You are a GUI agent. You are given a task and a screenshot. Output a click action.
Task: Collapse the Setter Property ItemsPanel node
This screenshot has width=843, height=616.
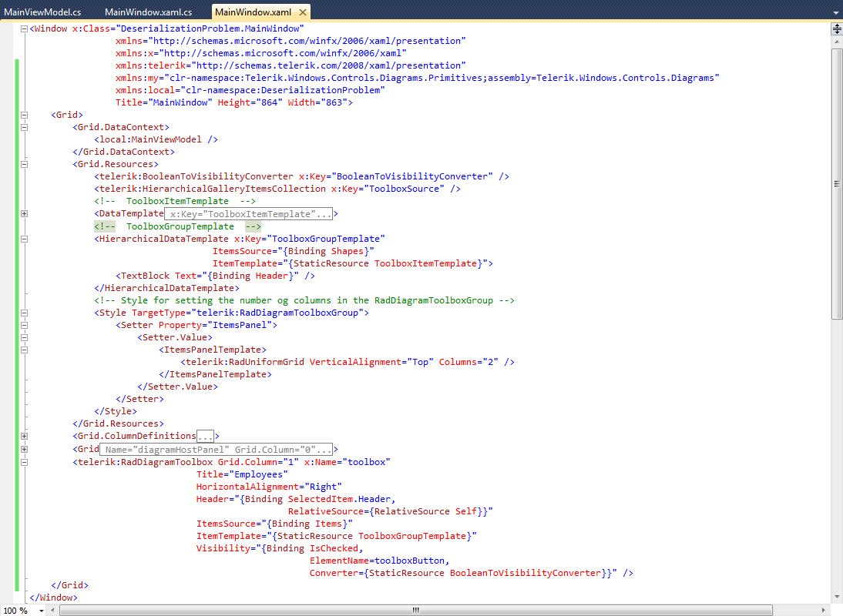24,325
